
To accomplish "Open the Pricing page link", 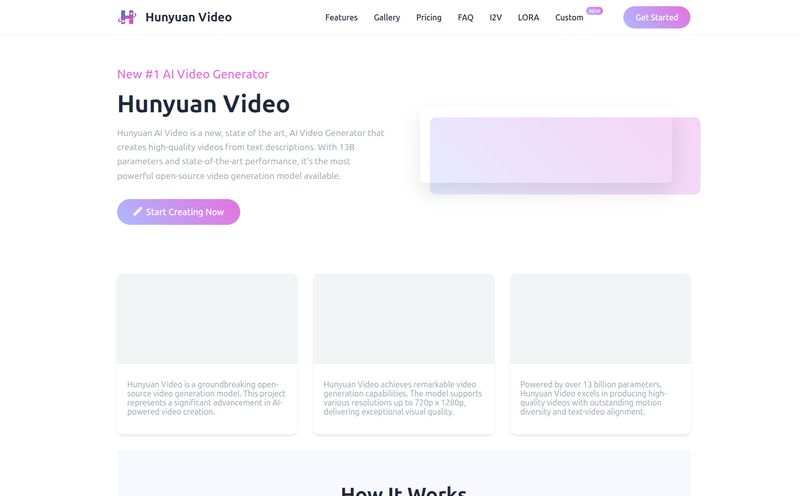I will [x=429, y=17].
